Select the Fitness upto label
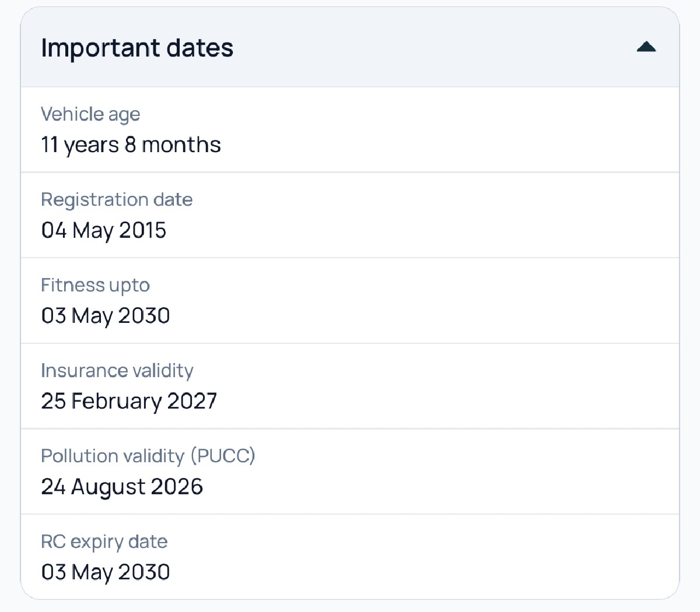The width and height of the screenshot is (700, 612). click(95, 286)
